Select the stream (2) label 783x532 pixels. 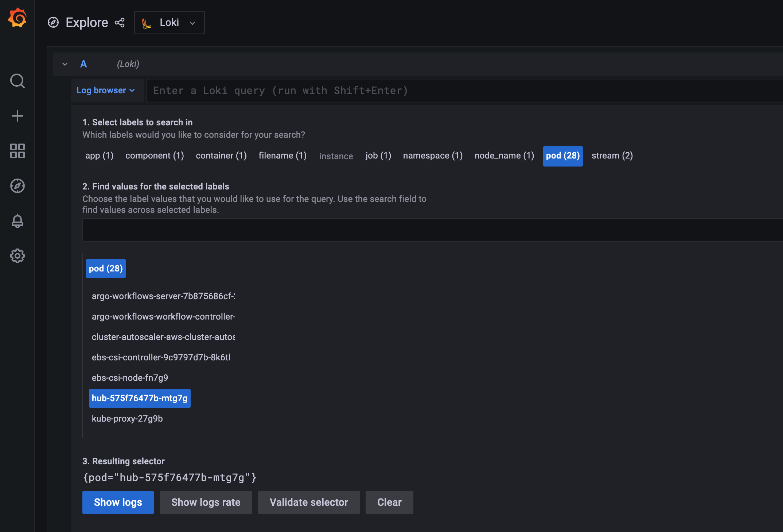point(612,156)
